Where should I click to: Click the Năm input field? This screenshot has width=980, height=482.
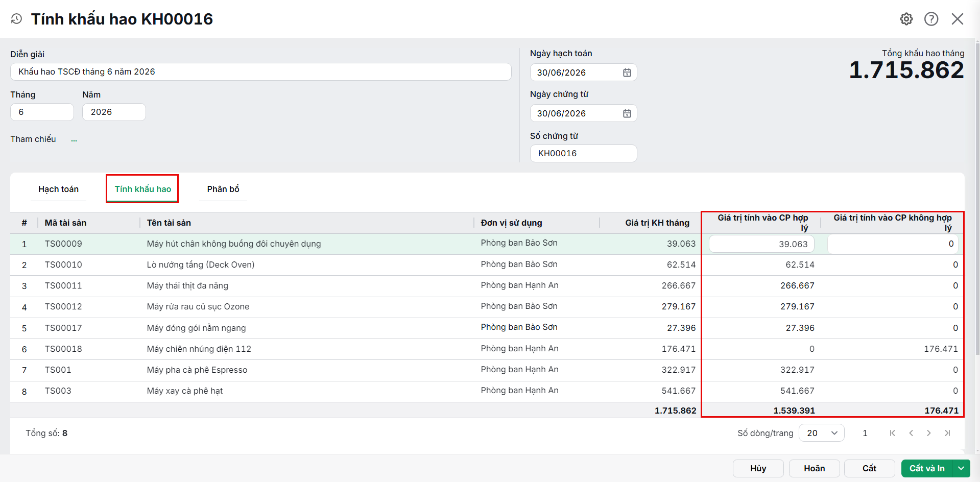click(x=114, y=112)
